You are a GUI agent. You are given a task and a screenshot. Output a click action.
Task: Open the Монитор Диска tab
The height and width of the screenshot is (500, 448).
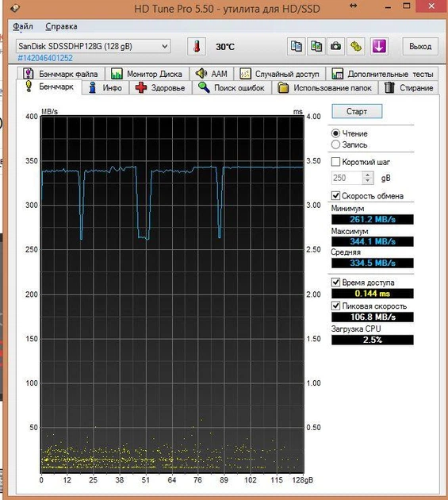(147, 74)
